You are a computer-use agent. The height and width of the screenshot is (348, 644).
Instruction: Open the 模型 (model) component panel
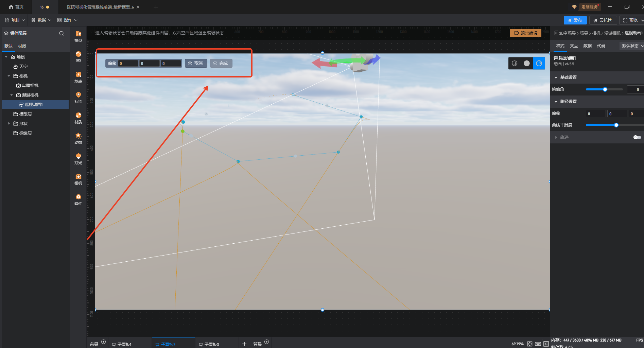[78, 36]
